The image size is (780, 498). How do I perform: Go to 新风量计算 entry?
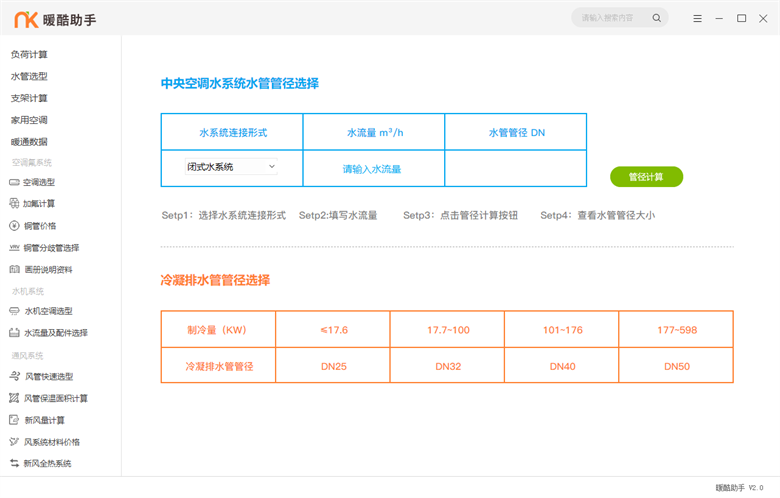pos(45,420)
